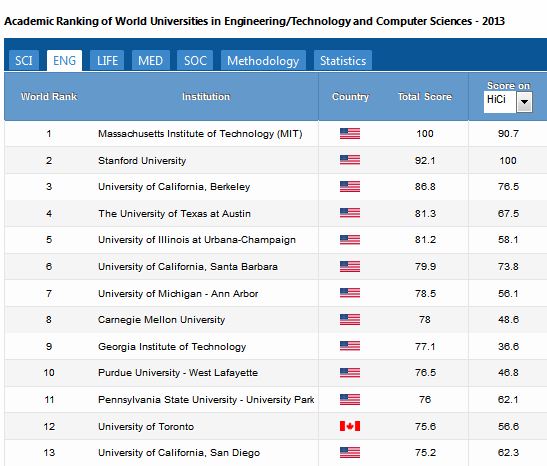
Task: Select the ENG tab
Action: click(x=64, y=61)
